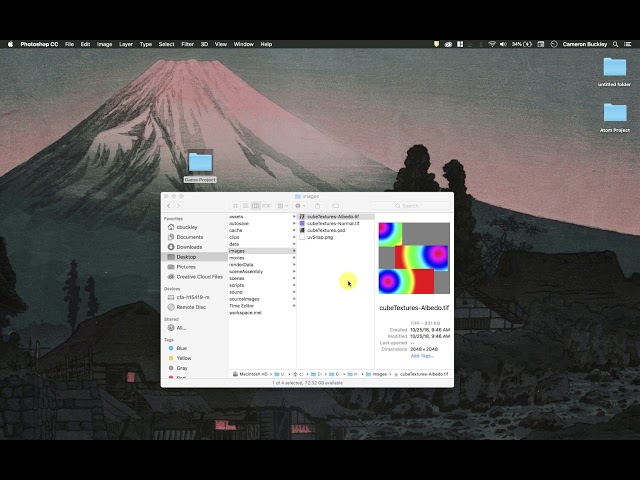The width and height of the screenshot is (640, 480).
Task: Switch Finder to list view
Action: [x=246, y=206]
